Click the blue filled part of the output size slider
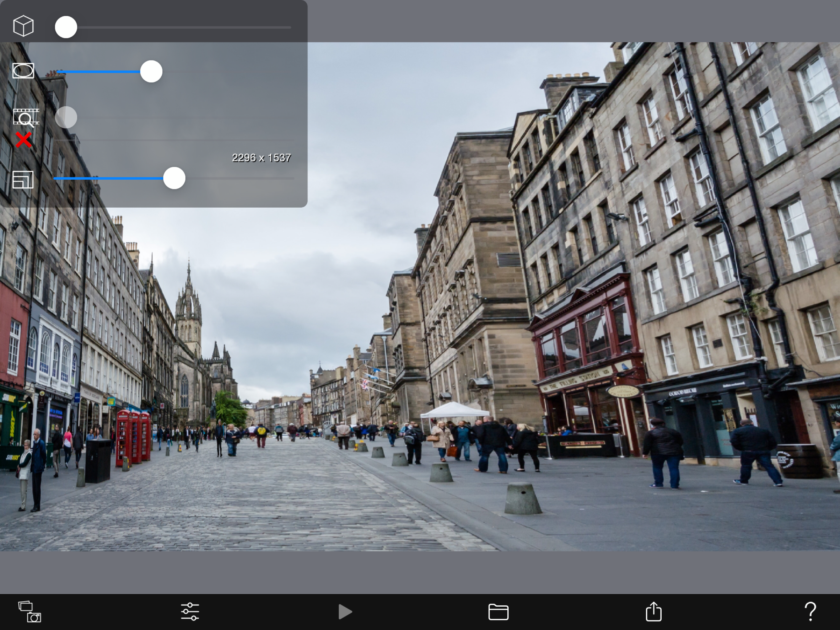The width and height of the screenshot is (840, 630). click(x=108, y=178)
